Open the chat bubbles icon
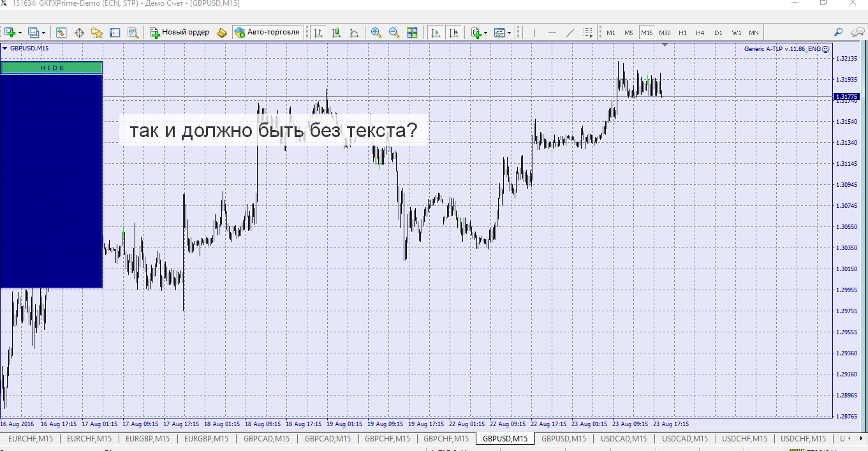Image resolution: width=868 pixels, height=451 pixels. pos(858,32)
